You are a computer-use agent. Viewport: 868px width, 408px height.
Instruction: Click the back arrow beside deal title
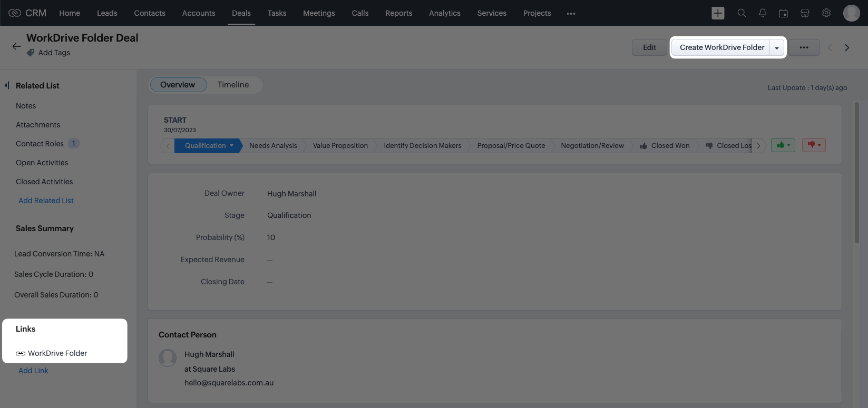click(x=17, y=46)
